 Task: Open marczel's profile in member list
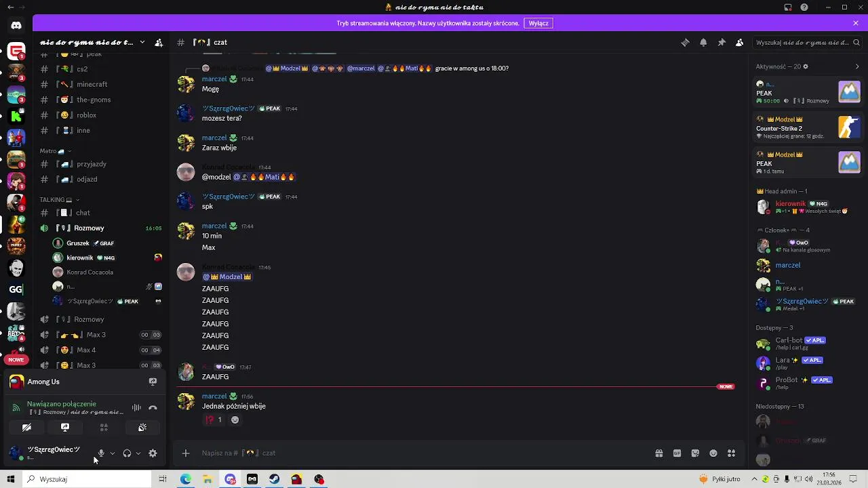click(807, 266)
